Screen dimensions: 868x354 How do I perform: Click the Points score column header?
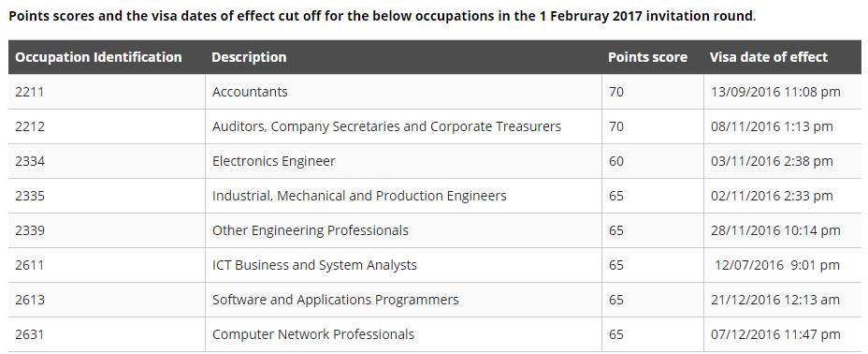click(x=647, y=57)
